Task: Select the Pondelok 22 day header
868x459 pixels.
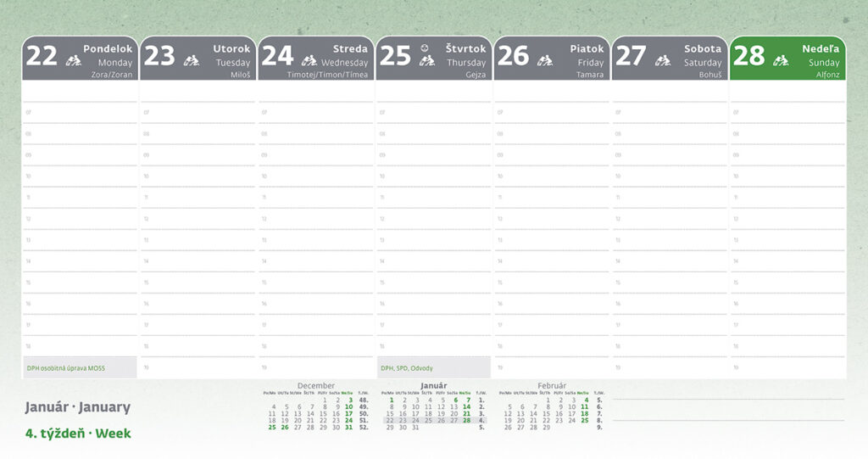Action: [80, 58]
